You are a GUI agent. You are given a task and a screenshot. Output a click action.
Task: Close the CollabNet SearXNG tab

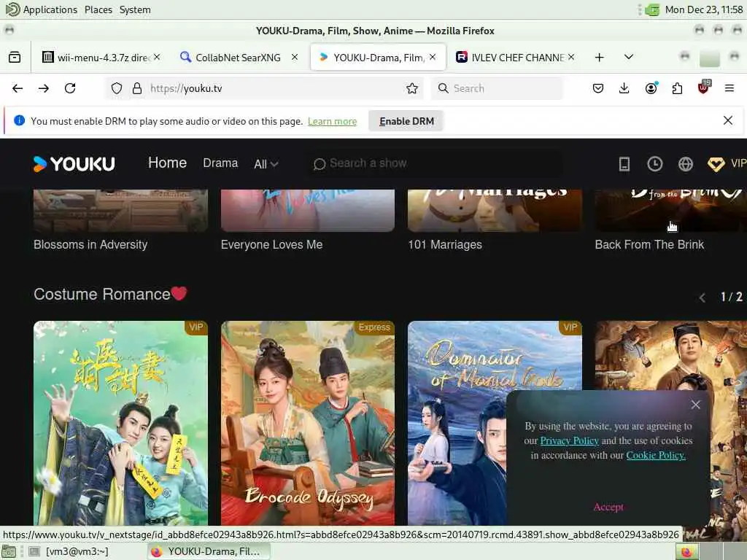click(x=295, y=57)
